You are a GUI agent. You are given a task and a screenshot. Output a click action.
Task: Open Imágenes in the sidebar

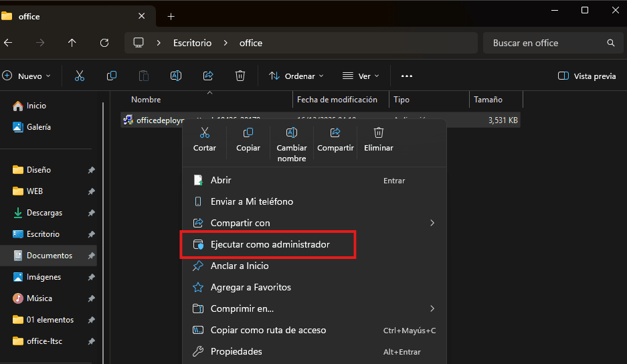coord(43,277)
